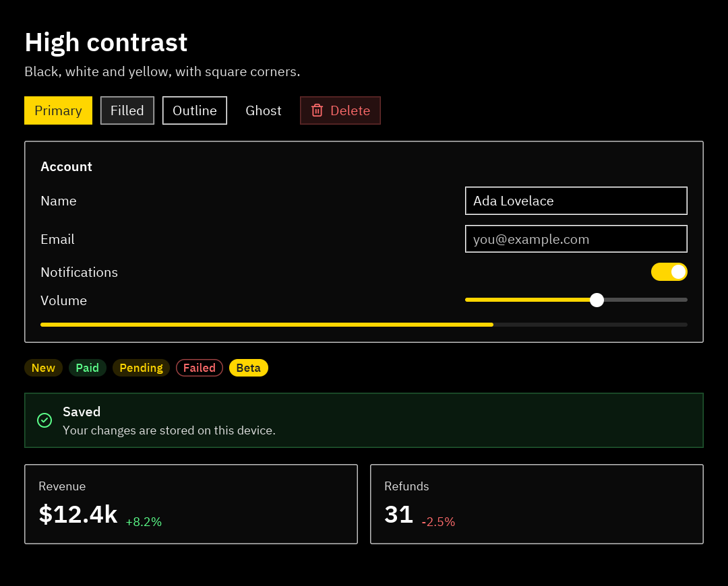Click the subtitle about square corners
This screenshot has height=586, width=728.
tap(162, 72)
